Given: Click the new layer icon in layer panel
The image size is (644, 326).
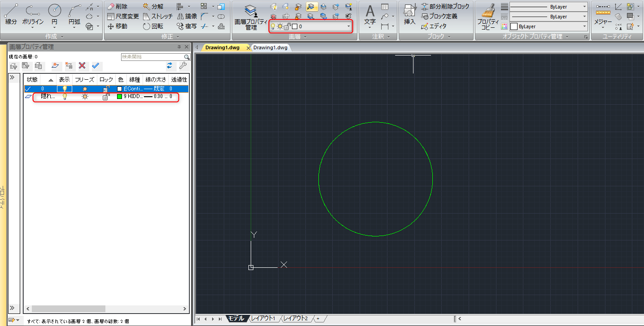Looking at the screenshot, I should click(55, 65).
